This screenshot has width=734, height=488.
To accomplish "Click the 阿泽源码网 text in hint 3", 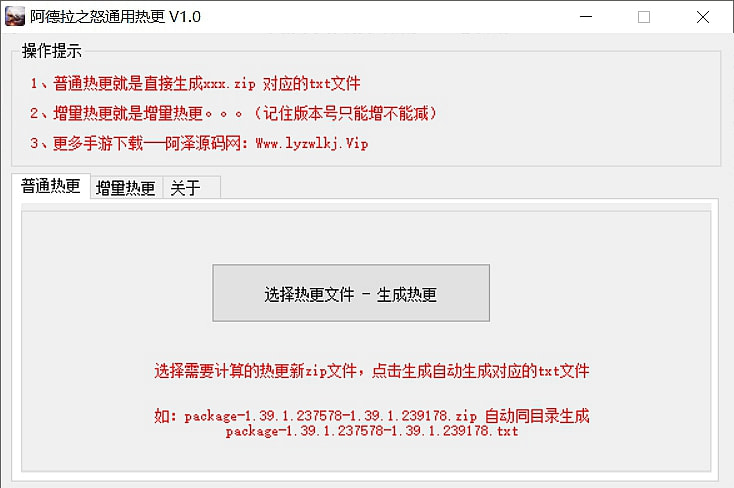I will point(203,143).
